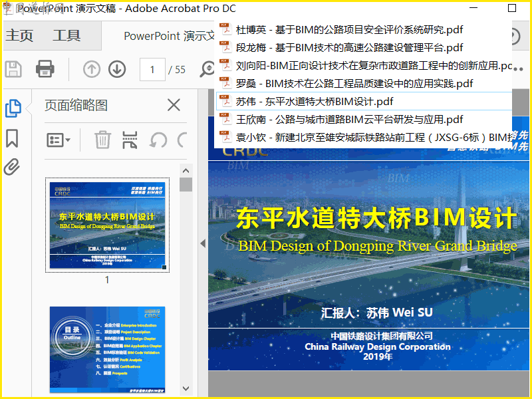The width and height of the screenshot is (532, 399).
Task: Click PDF icon beside 苏伟 file
Action: 225,101
